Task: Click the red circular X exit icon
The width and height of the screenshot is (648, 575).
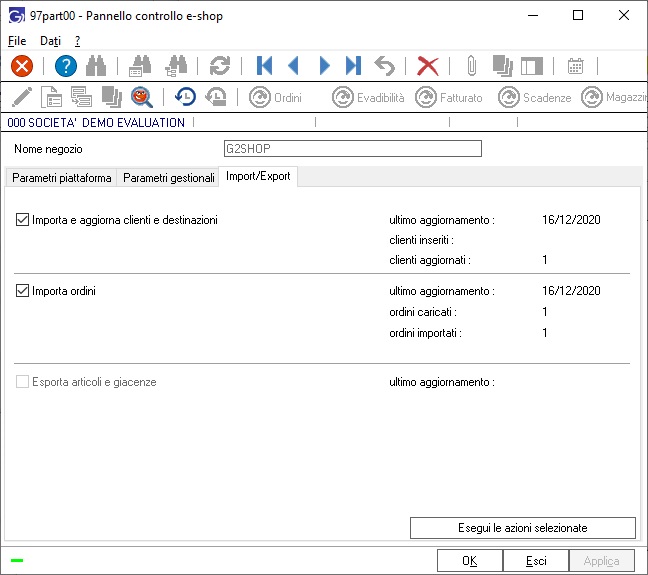Action: coord(22,66)
